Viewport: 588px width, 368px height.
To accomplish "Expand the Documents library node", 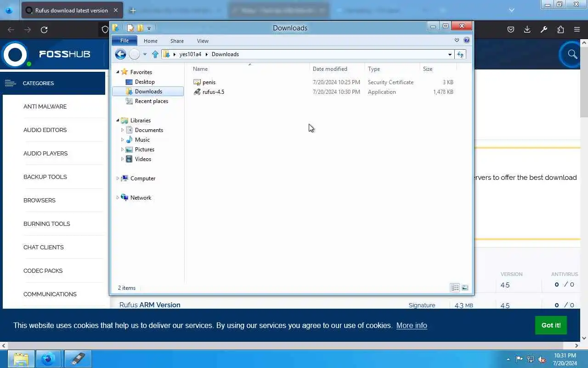I will tap(122, 130).
